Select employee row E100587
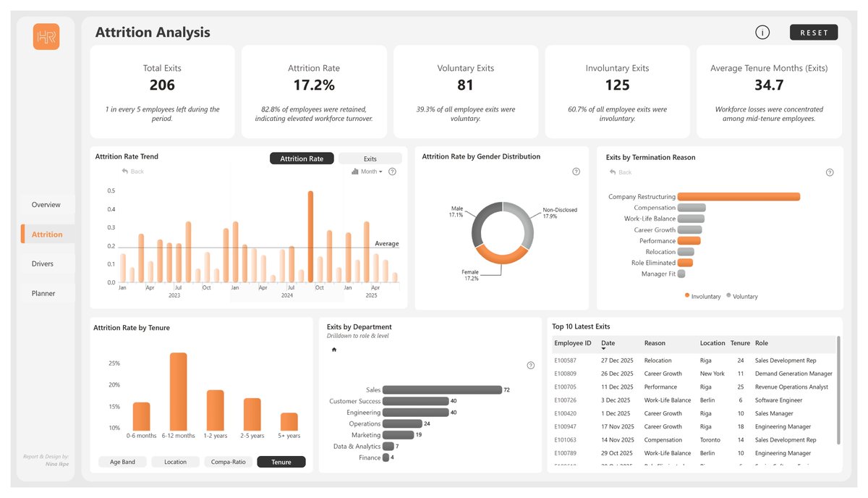 [693, 360]
